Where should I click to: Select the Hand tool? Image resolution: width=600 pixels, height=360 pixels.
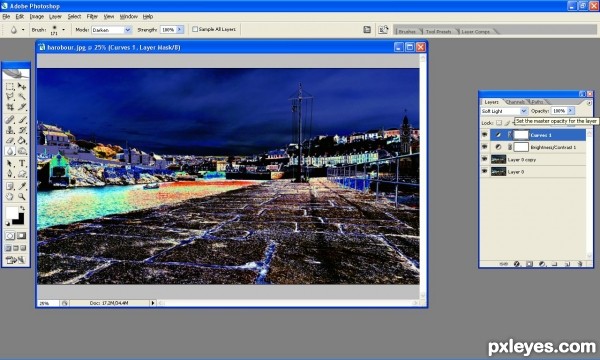click(x=10, y=197)
